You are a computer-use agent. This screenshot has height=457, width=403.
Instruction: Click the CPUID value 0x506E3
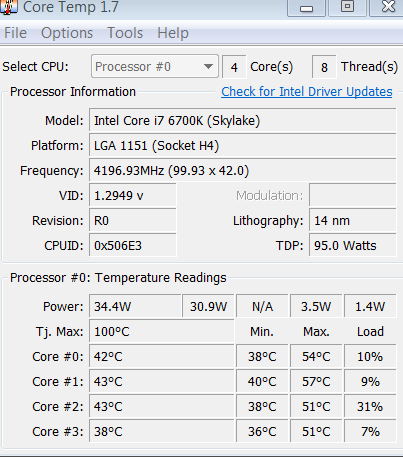tap(133, 245)
